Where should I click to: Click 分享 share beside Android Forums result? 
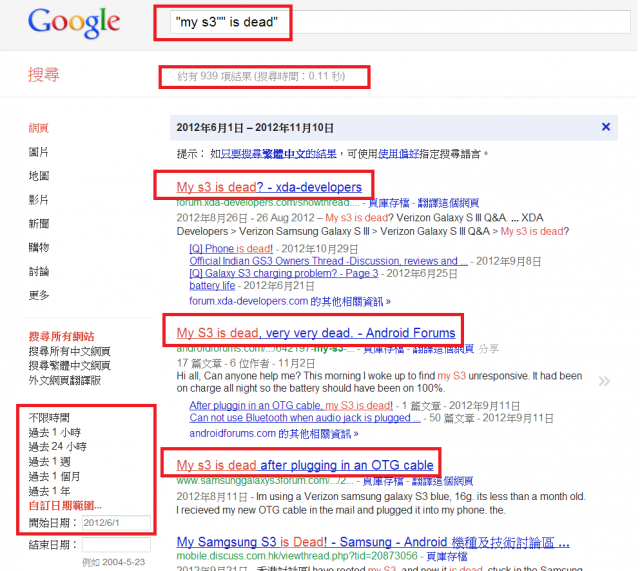pos(489,349)
